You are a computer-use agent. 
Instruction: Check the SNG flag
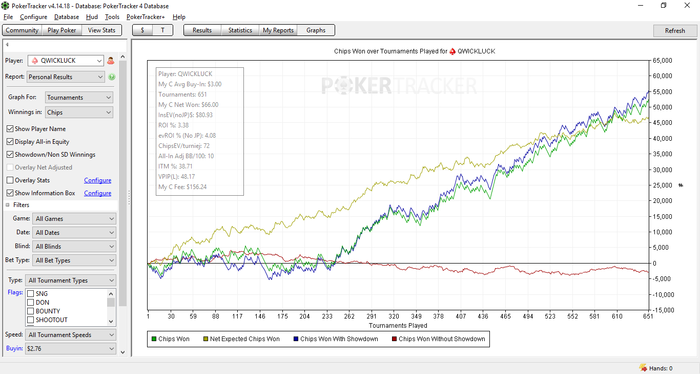30,294
